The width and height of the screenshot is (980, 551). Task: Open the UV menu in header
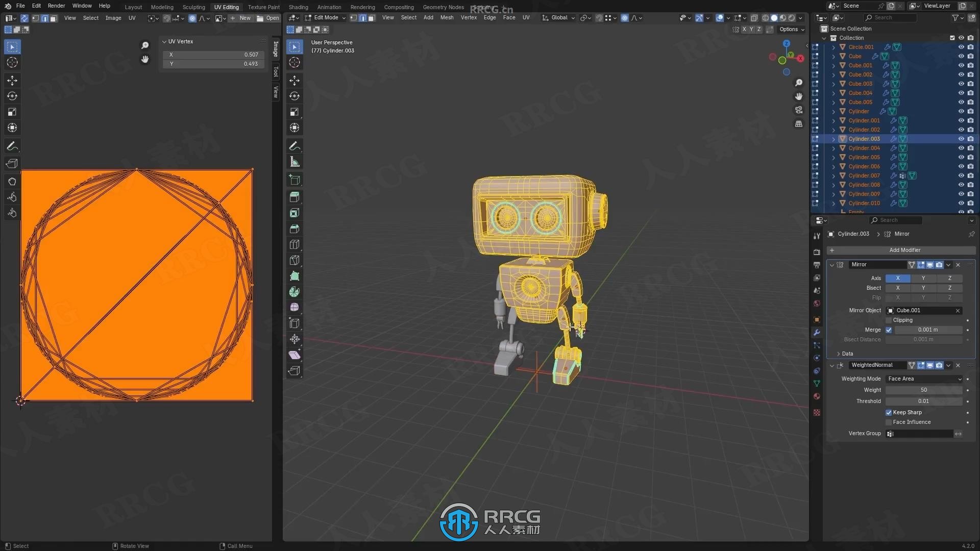click(132, 18)
